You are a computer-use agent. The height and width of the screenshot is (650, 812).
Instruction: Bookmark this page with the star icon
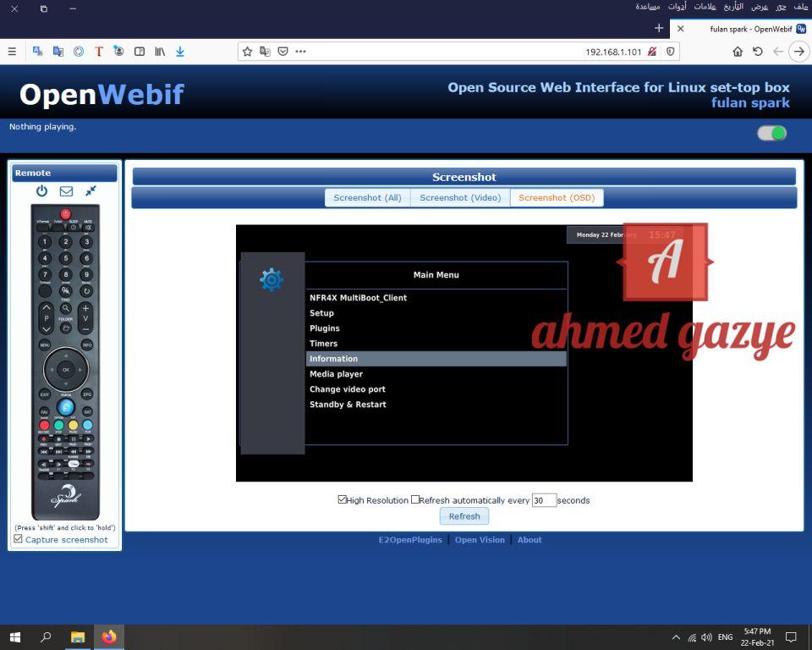click(x=248, y=52)
